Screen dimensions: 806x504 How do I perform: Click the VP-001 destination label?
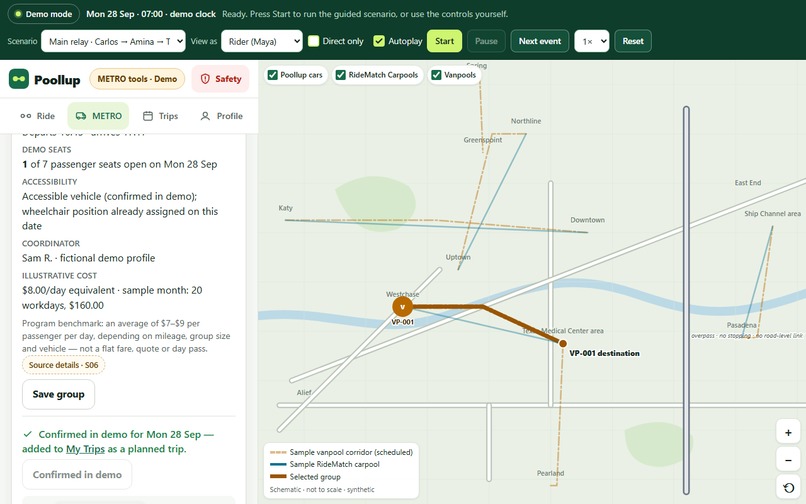[x=604, y=353]
